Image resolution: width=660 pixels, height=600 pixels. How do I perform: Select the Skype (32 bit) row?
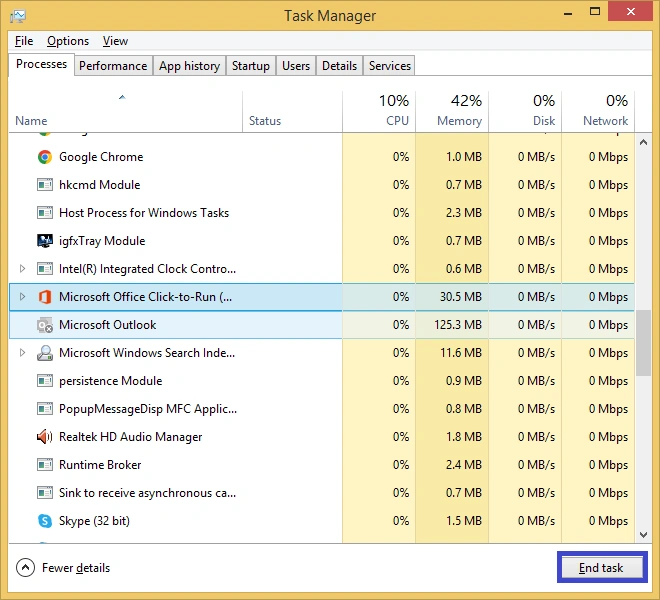click(x=322, y=521)
